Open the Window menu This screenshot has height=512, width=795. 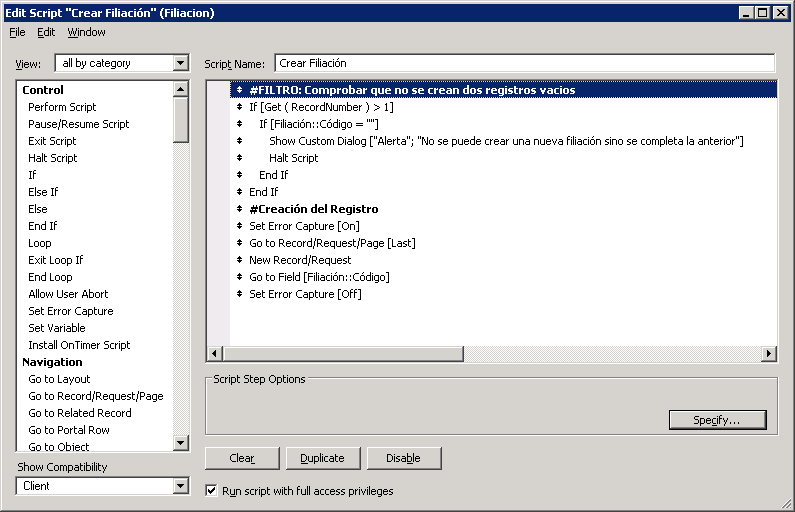pos(87,32)
